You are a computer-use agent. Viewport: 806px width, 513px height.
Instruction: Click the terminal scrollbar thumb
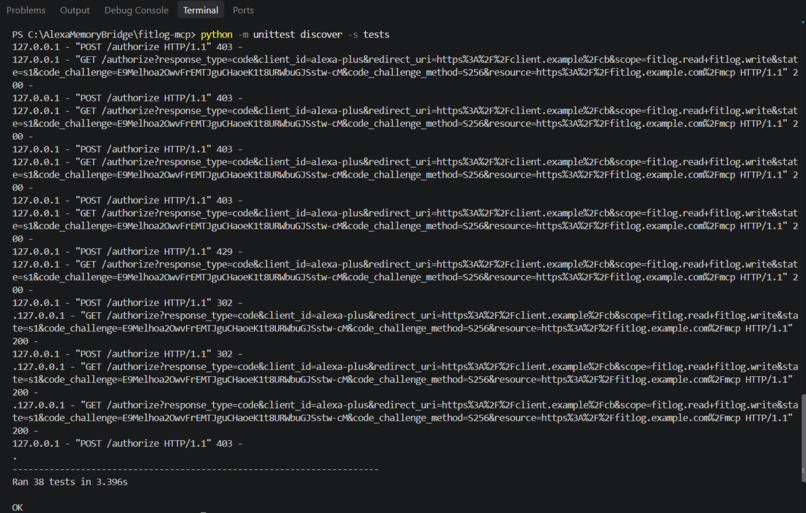tap(803, 438)
